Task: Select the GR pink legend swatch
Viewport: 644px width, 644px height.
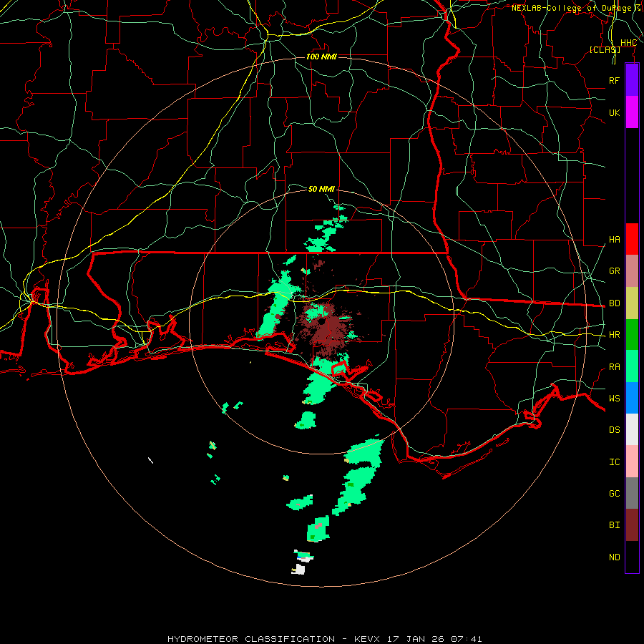Action: click(632, 271)
